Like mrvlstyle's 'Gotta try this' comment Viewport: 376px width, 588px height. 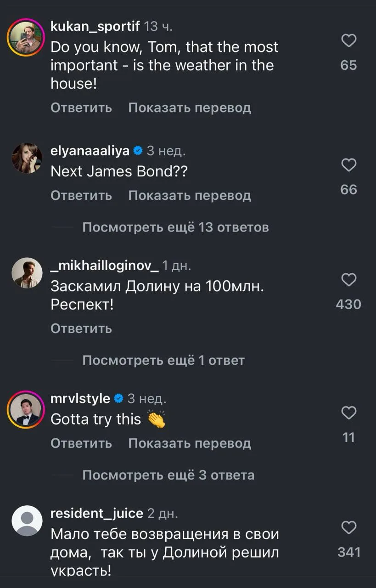click(349, 413)
